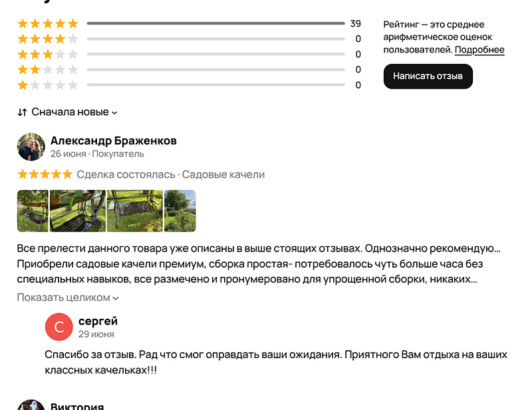This screenshot has height=410, width=532.
Task: Click the chevron beside "Показать целиком"
Action: point(116,298)
